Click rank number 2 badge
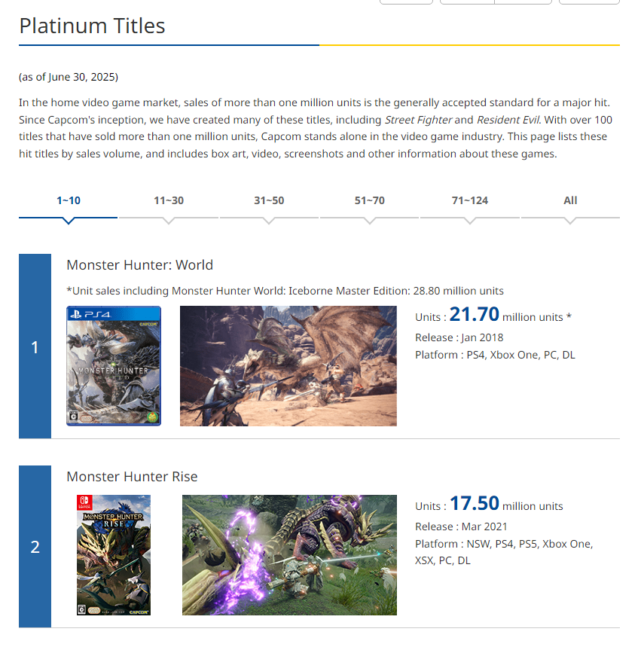Viewport: 644px width, 647px height. point(35,547)
